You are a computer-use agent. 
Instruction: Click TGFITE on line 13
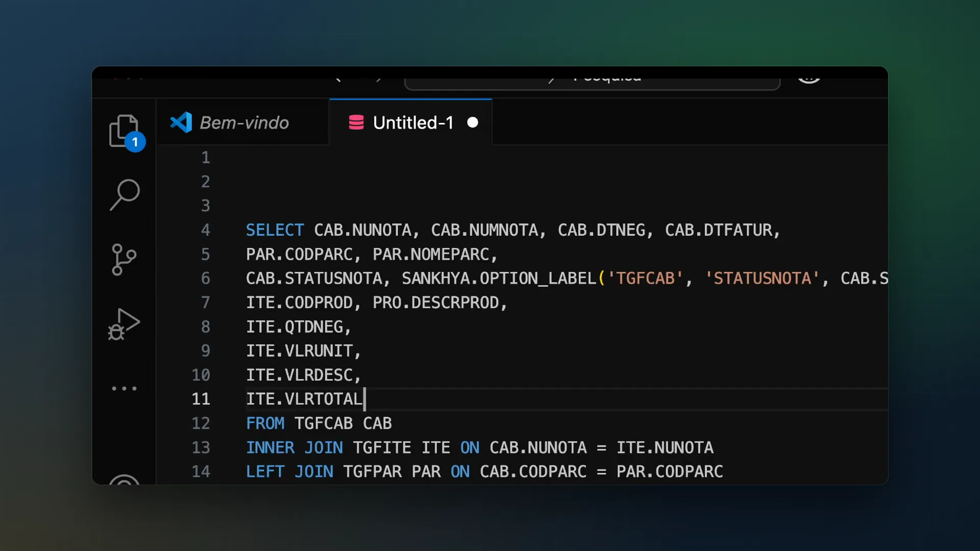point(382,447)
